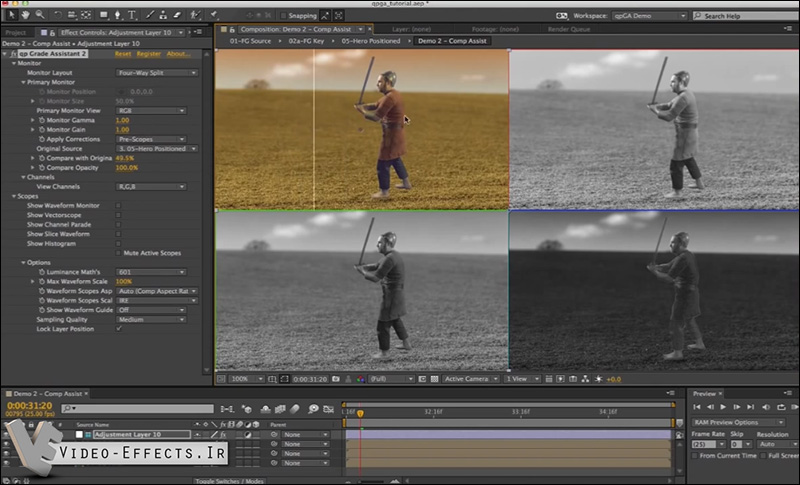This screenshot has height=485, width=800.
Task: Toggle region of interest icon
Action: [284, 379]
